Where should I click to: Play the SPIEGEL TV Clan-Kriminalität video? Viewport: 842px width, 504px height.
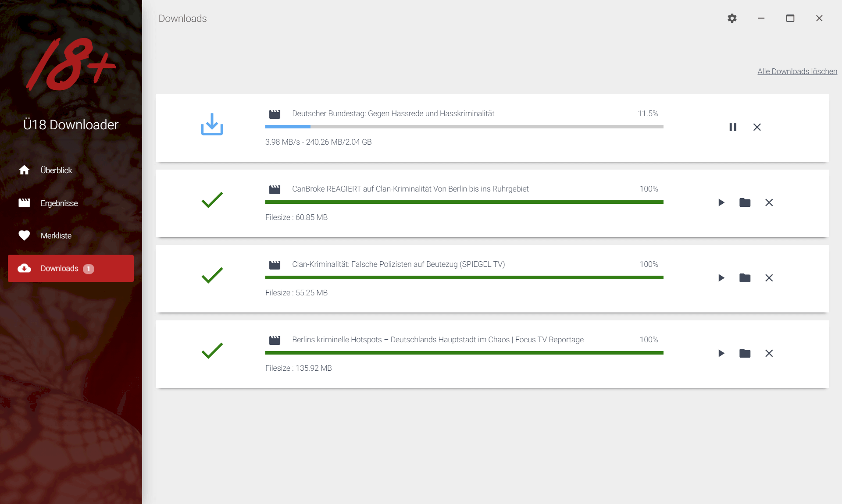pos(721,278)
